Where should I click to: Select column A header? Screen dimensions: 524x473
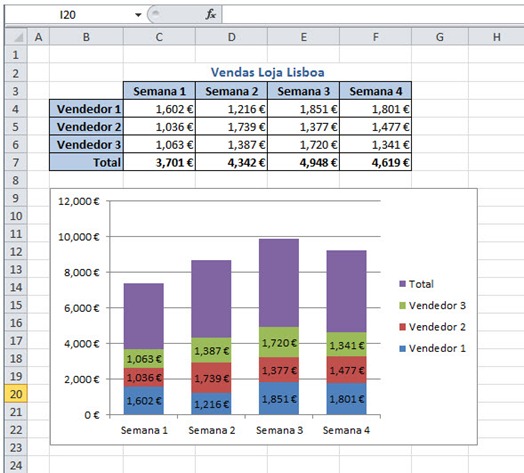[x=38, y=37]
